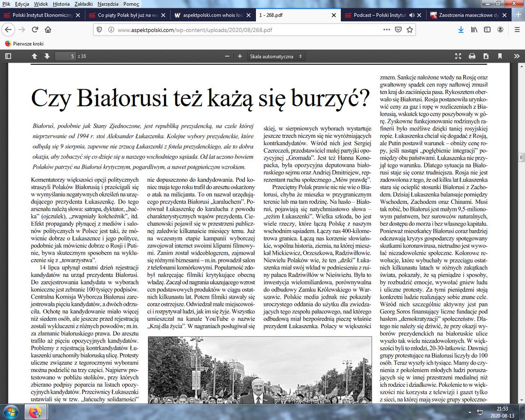This screenshot has height=420, width=525.
Task: Open the Edycja menu
Action: pos(21,3)
